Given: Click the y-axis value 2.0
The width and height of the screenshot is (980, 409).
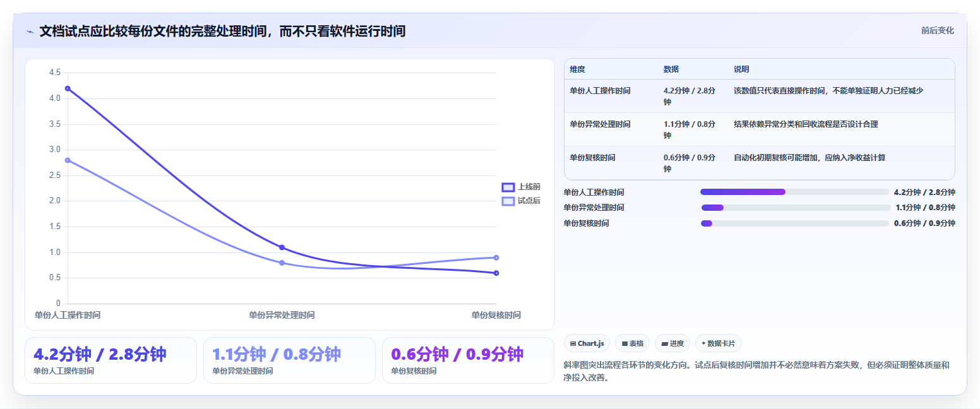Looking at the screenshot, I should click(54, 201).
